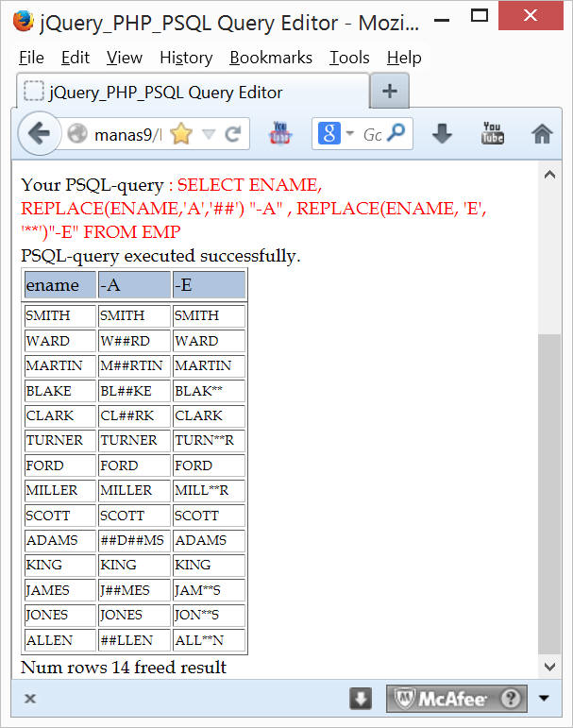Image resolution: width=573 pixels, height=728 pixels.
Task: Click the ALL**N table cell
Action: tap(209, 640)
